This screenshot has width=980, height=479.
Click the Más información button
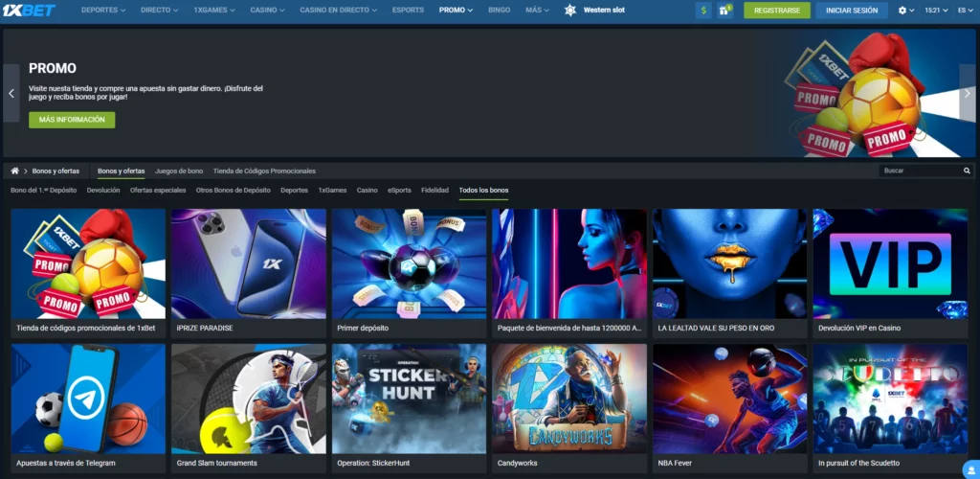72,120
